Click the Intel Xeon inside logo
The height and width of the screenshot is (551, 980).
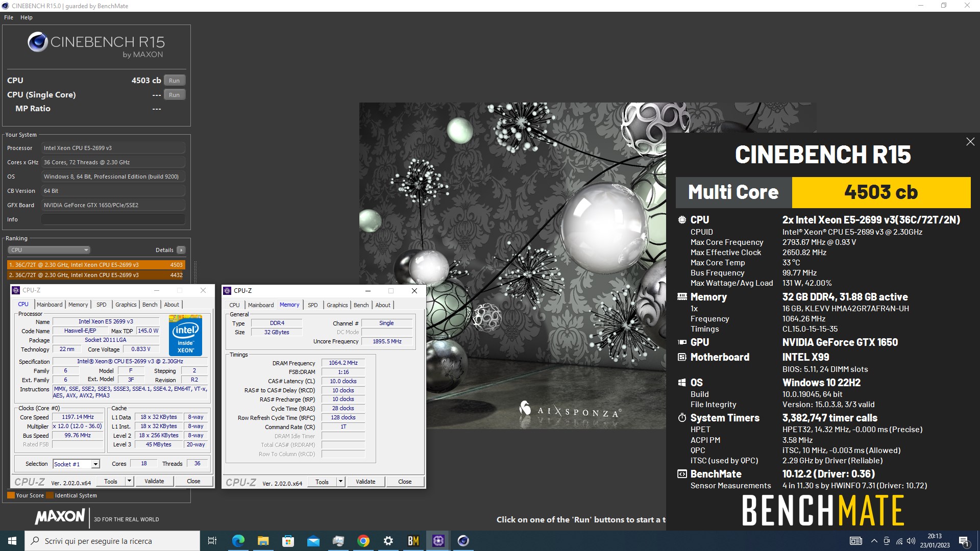click(185, 335)
